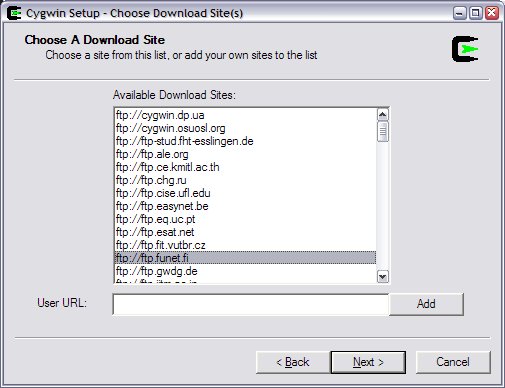
Task: Click the list scrollbar down arrow
Action: 383,277
